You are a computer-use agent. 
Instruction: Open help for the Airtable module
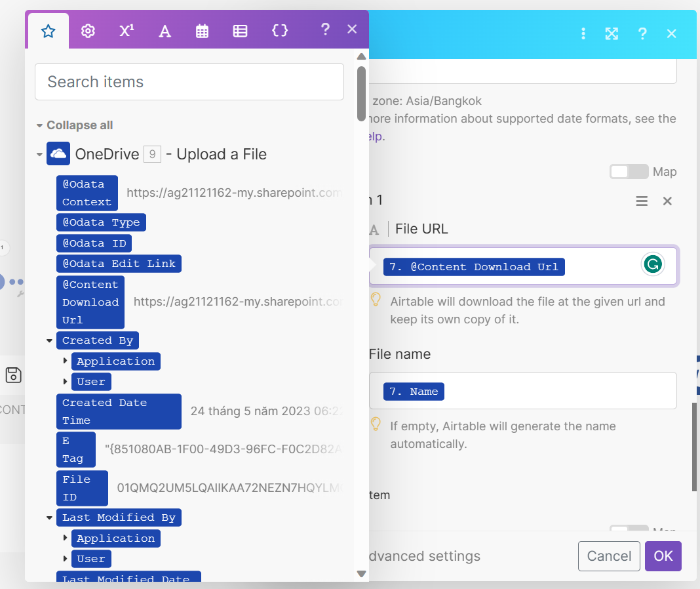pyautogui.click(x=642, y=33)
